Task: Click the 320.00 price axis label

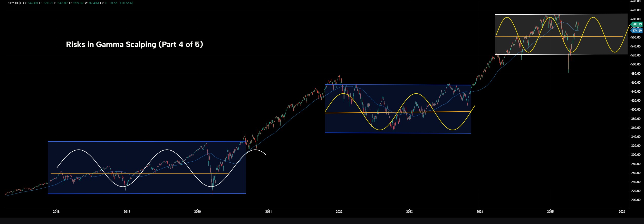Action: point(636,146)
